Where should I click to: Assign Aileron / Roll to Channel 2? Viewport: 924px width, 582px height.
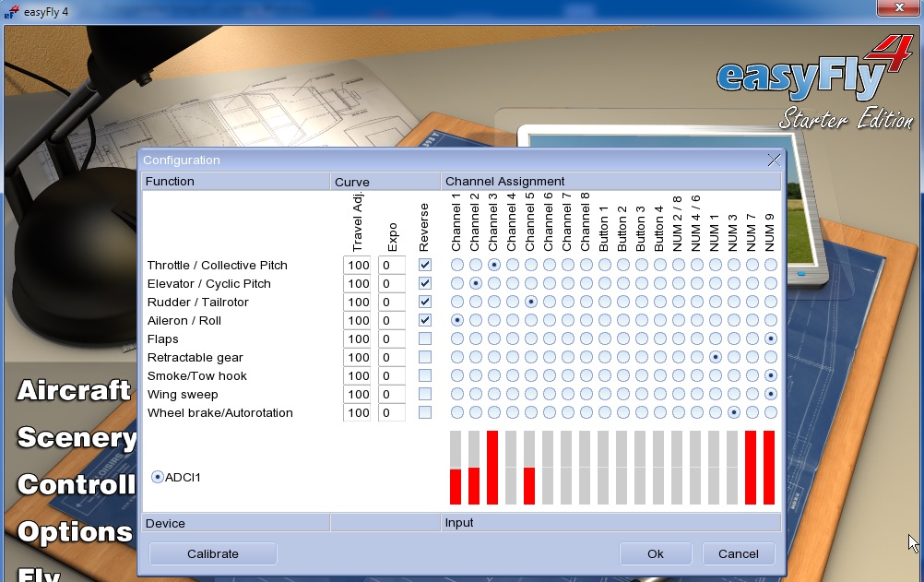pyautogui.click(x=475, y=320)
